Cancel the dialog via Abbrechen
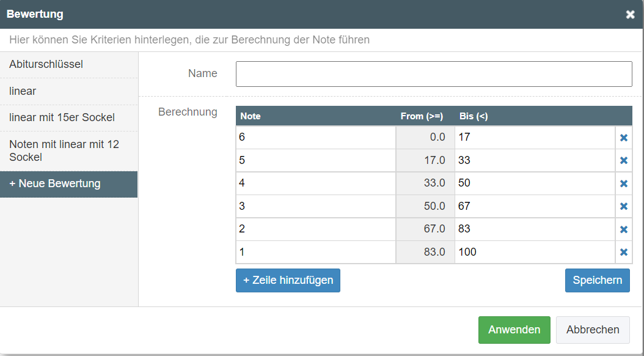 [x=592, y=329]
